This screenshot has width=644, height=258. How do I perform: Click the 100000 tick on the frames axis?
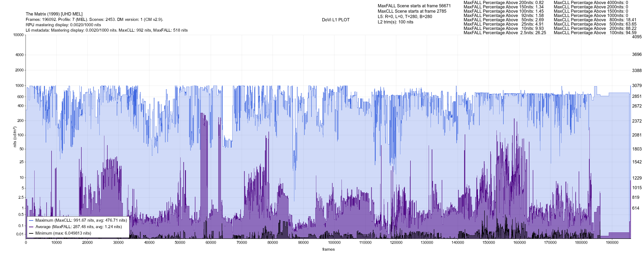pos(334,243)
